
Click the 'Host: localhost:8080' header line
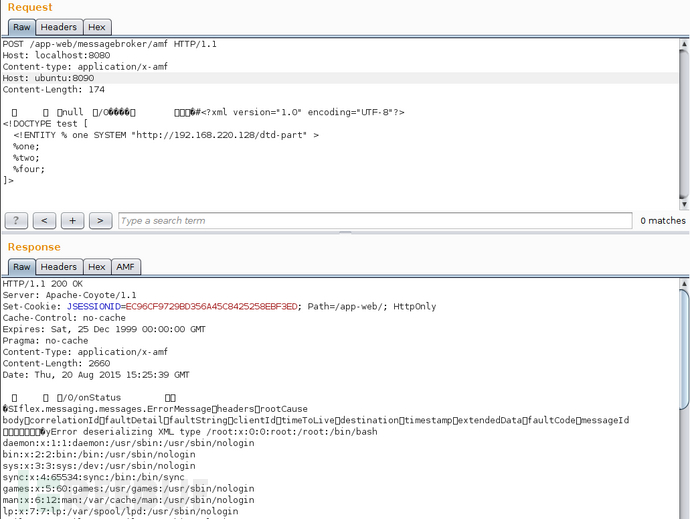[56, 55]
